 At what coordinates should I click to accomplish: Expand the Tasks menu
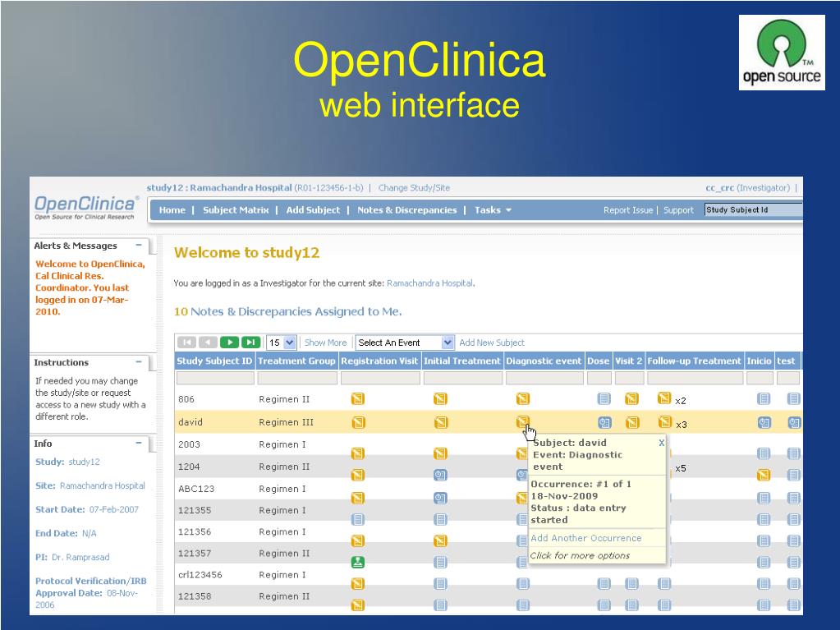point(493,210)
